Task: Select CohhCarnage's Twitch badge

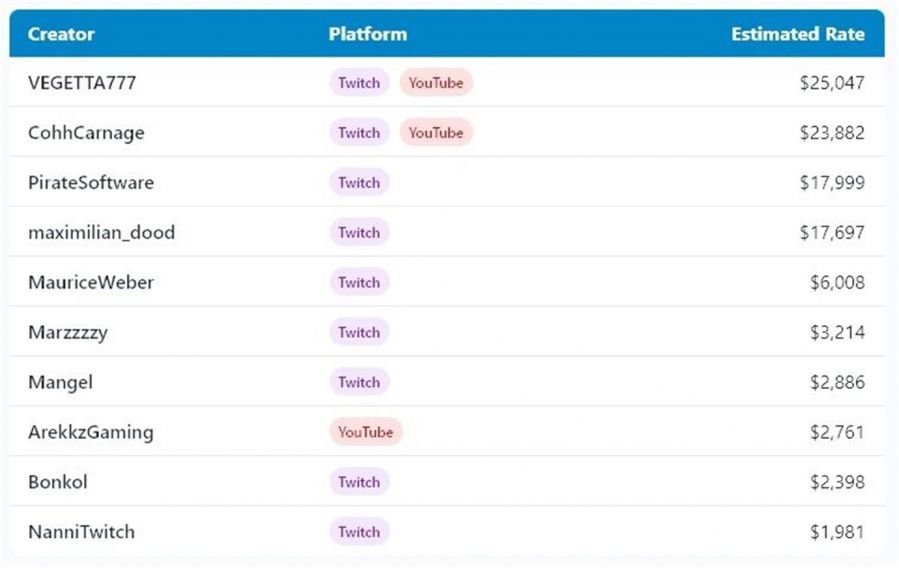Action: [359, 133]
